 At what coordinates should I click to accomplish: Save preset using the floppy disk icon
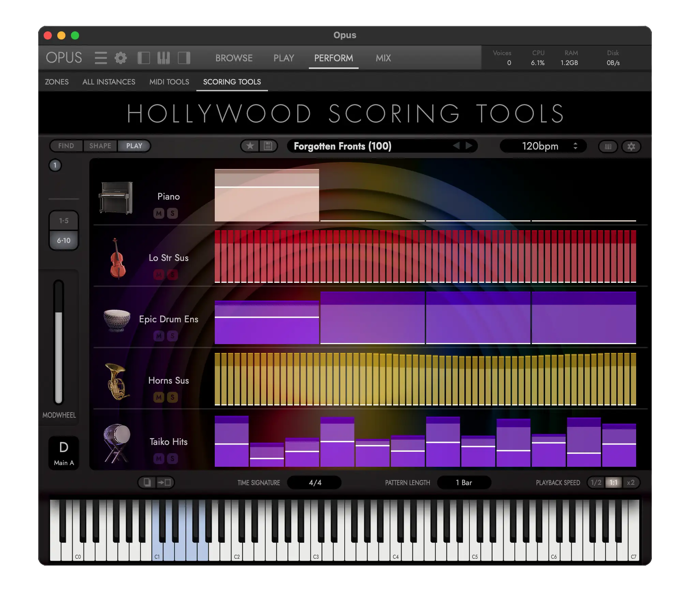click(x=268, y=146)
